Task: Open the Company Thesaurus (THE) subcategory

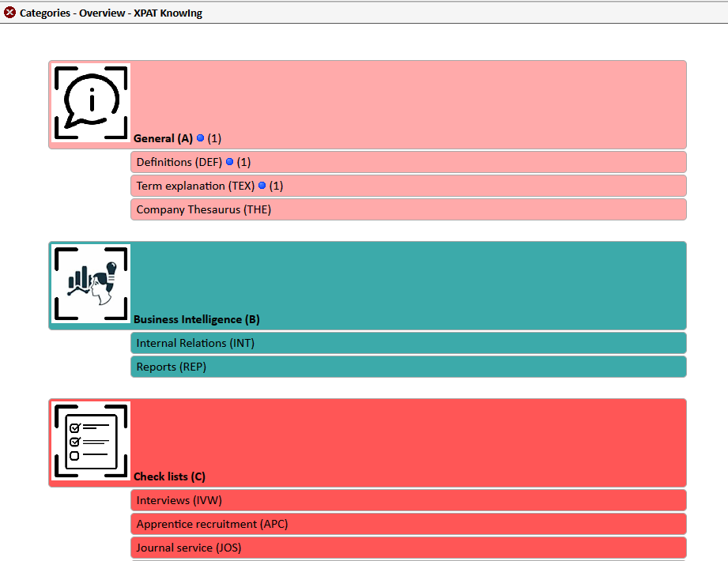Action: pos(408,209)
